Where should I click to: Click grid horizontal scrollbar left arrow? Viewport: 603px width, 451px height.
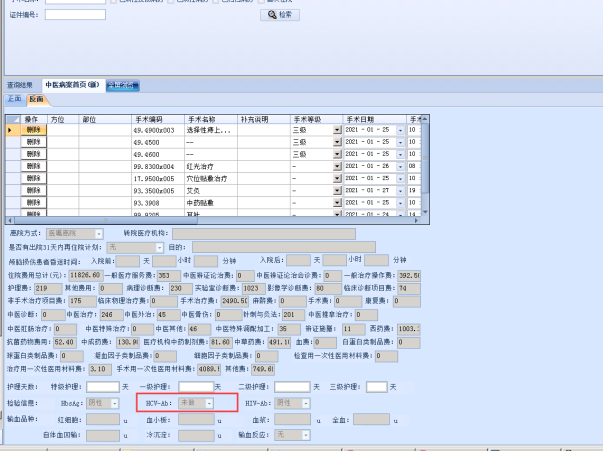point(10,220)
